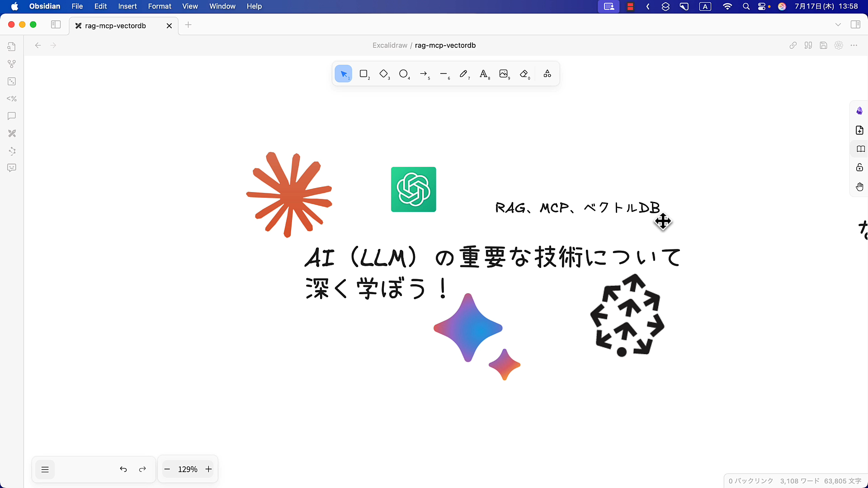This screenshot has height=488, width=868.
Task: Redo the last canvas action
Action: pyautogui.click(x=142, y=469)
